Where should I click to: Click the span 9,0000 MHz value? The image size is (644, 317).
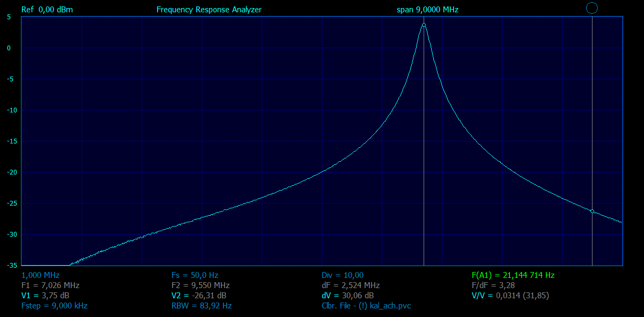click(x=427, y=10)
